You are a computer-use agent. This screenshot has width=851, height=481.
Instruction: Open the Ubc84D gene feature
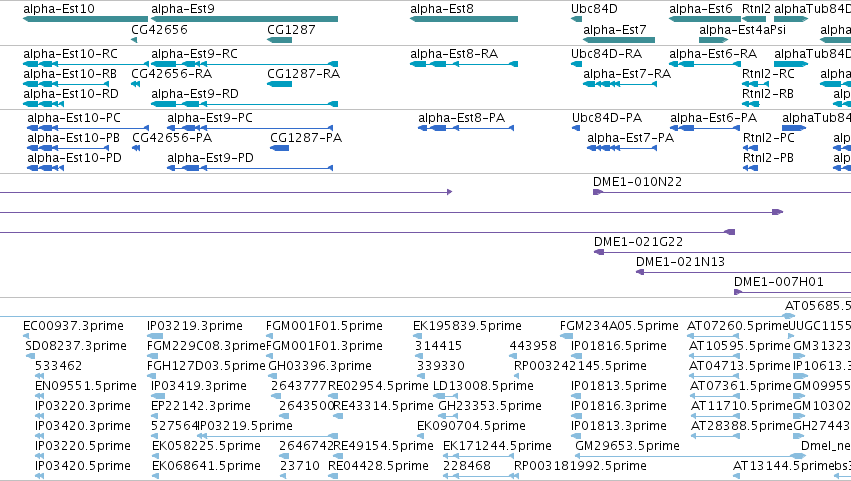(x=576, y=19)
